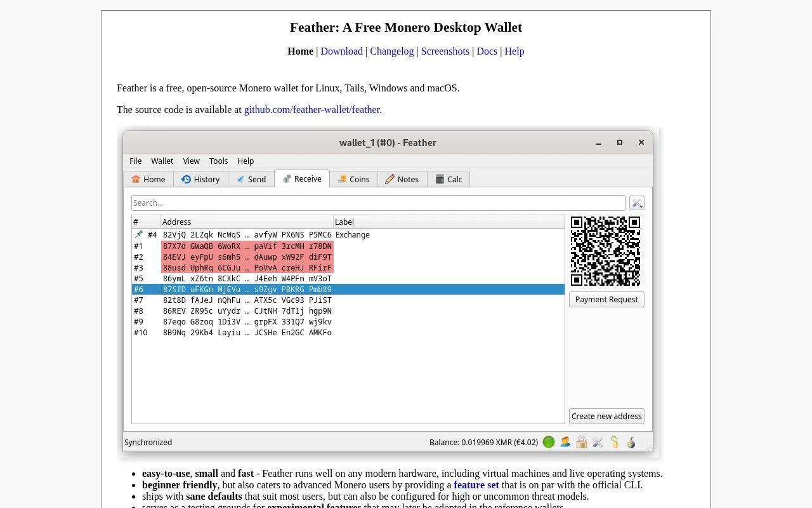Open the Changelog link
Image resolution: width=812 pixels, height=508 pixels.
pyautogui.click(x=392, y=51)
